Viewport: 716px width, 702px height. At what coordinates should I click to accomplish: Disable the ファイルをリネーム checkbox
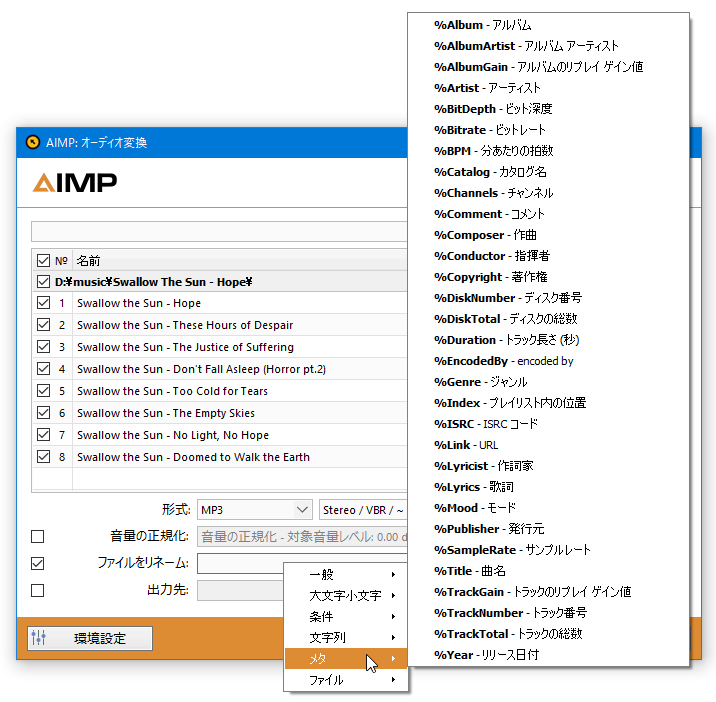(x=37, y=563)
